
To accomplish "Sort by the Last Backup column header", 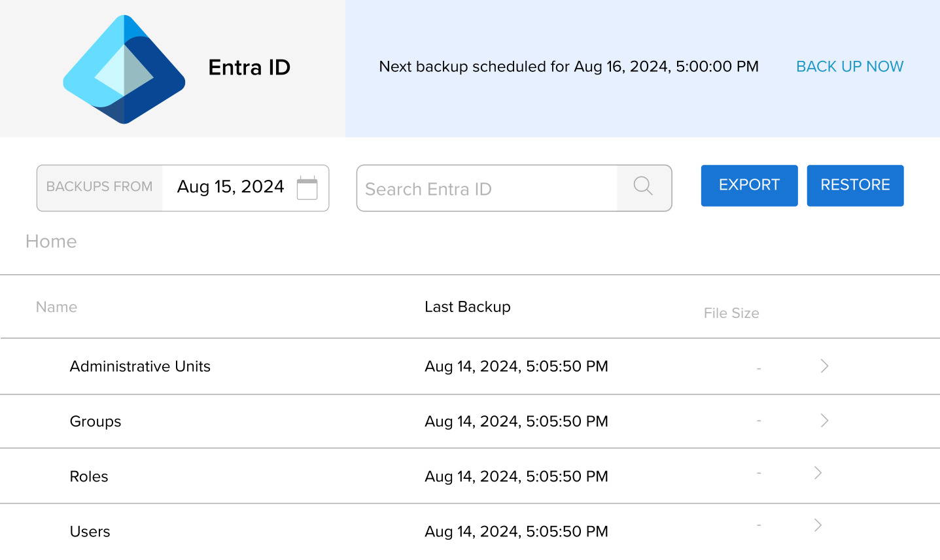I will [x=468, y=307].
